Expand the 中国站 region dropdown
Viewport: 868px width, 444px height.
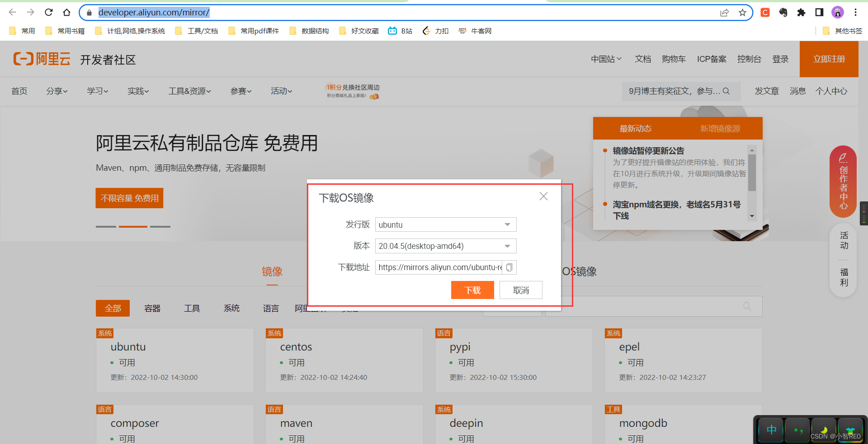[x=606, y=59]
